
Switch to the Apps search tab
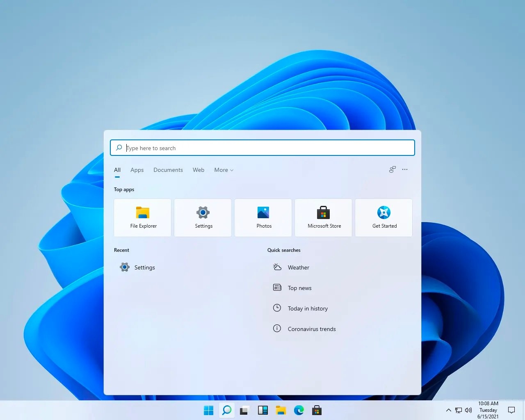pyautogui.click(x=137, y=170)
